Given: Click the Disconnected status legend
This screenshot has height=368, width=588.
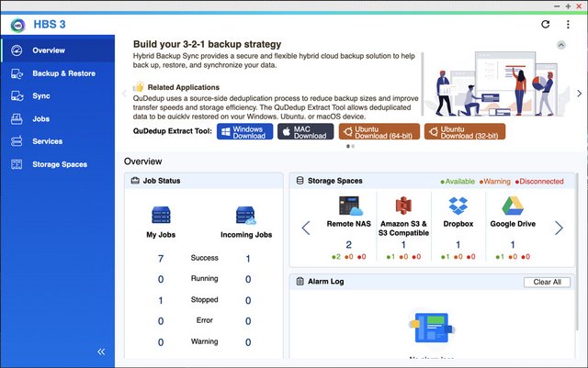Looking at the screenshot, I should click(539, 182).
